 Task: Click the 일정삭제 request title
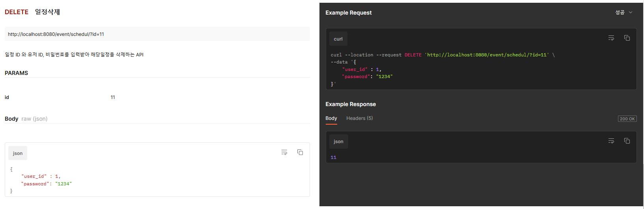(x=47, y=12)
